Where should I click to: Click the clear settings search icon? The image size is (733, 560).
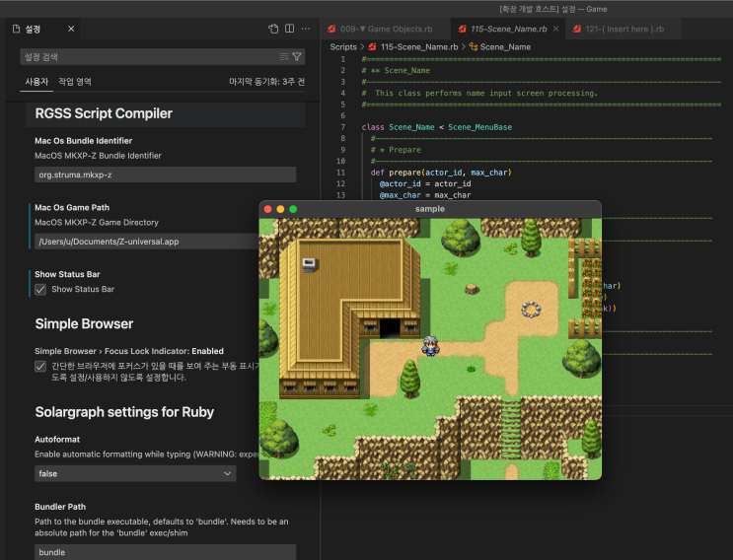284,57
